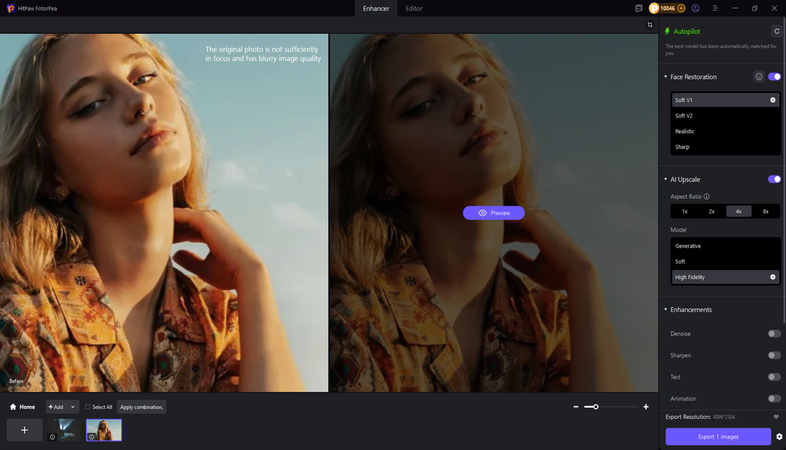Image resolution: width=786 pixels, height=450 pixels.
Task: Choose the Soft V2 face model
Action: (725, 116)
